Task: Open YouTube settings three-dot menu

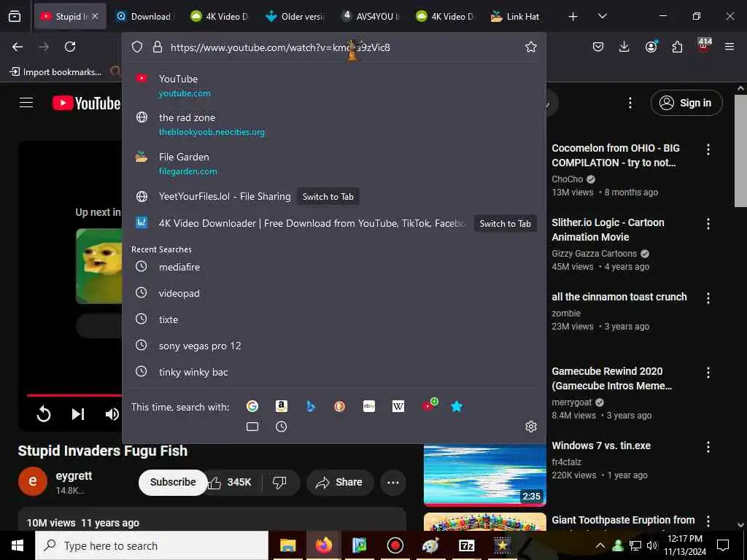Action: [x=630, y=103]
